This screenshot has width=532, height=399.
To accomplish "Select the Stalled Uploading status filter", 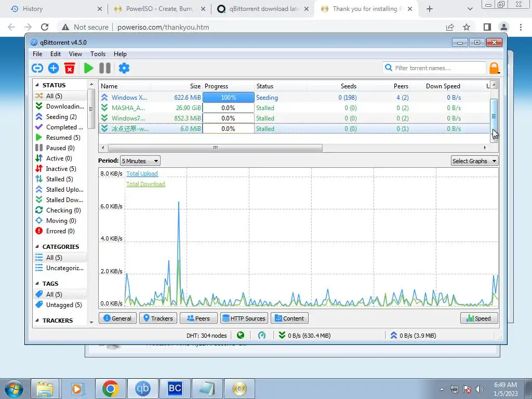I will [x=60, y=189].
